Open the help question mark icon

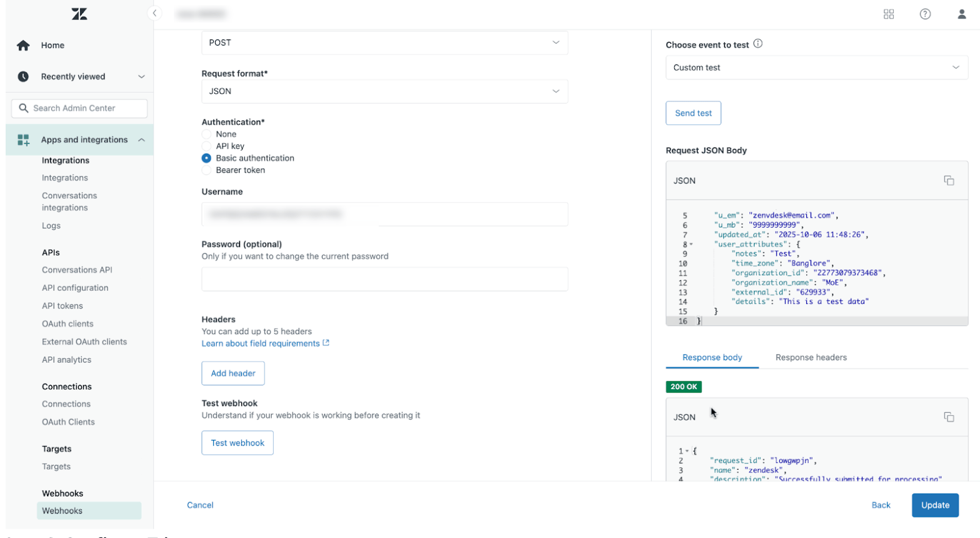click(x=925, y=14)
